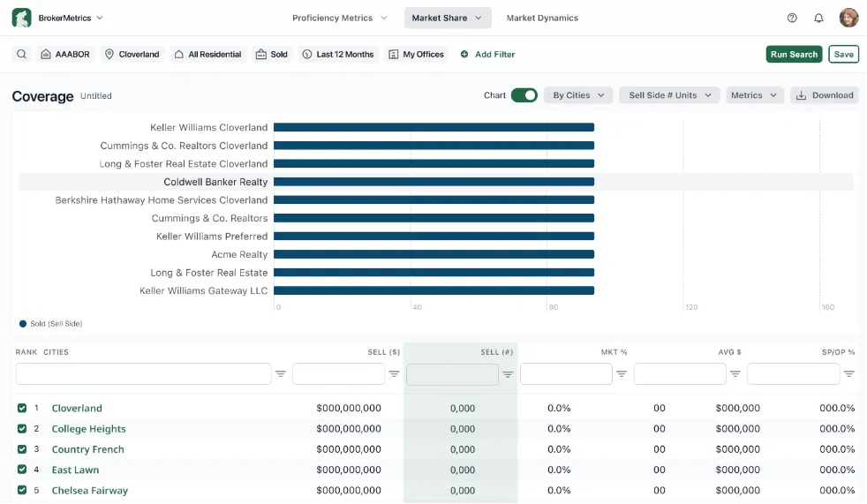867x504 pixels.
Task: Click the filter icon for the AVG $ column
Action: 735,374
